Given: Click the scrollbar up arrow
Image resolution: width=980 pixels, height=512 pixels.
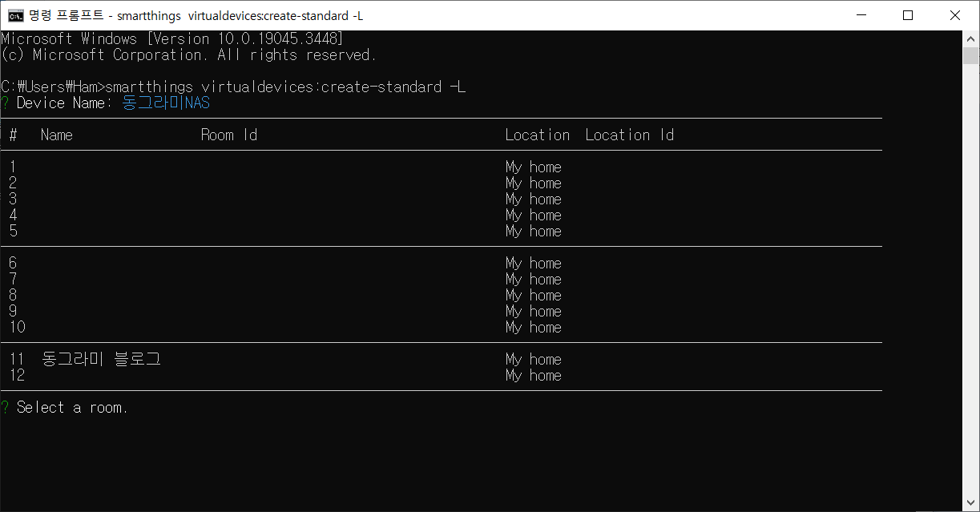Looking at the screenshot, I should (x=970, y=38).
